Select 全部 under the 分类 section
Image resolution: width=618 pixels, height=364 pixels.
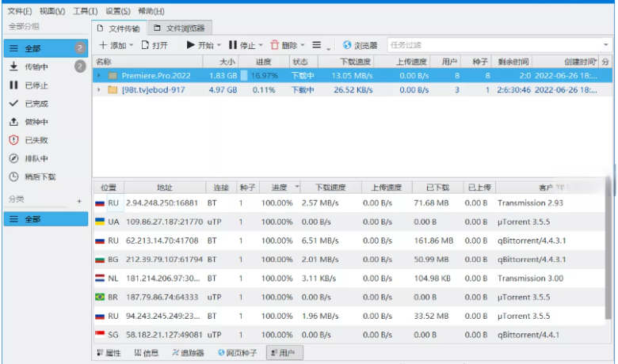[x=46, y=218]
